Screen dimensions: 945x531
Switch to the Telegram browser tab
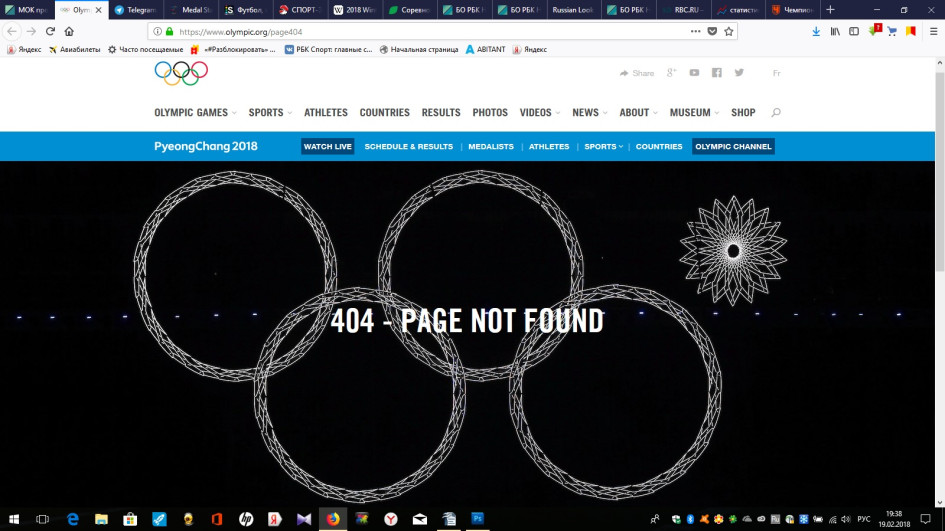point(136,10)
